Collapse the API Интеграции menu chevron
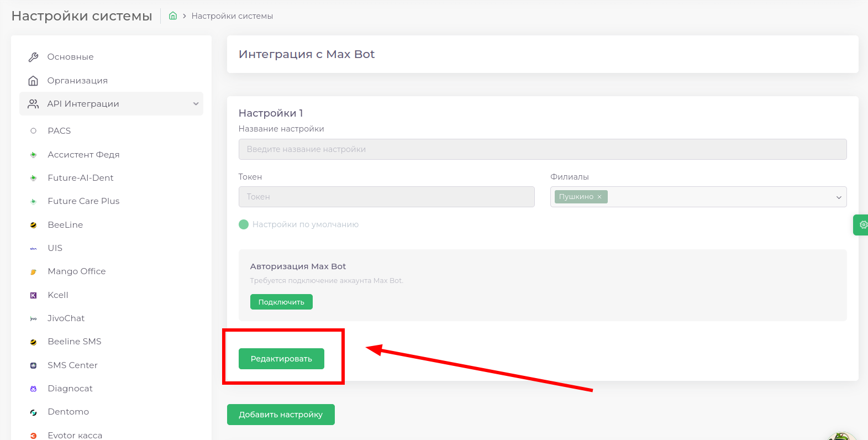 click(196, 104)
